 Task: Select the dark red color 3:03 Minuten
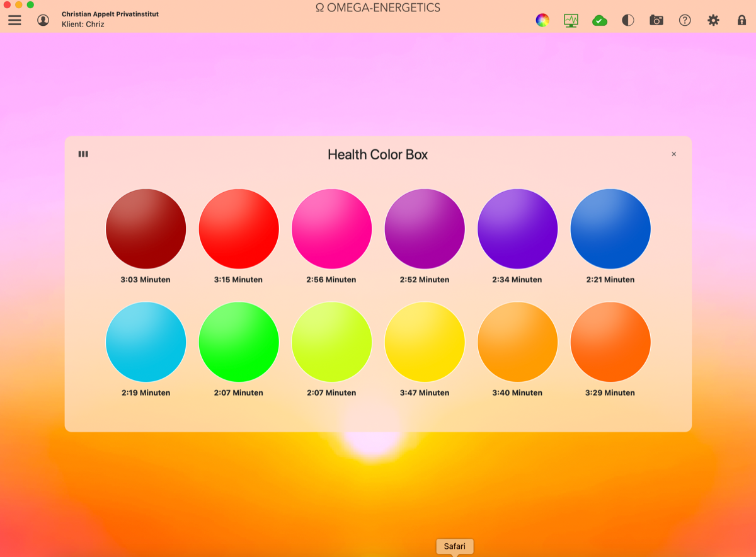tap(146, 229)
